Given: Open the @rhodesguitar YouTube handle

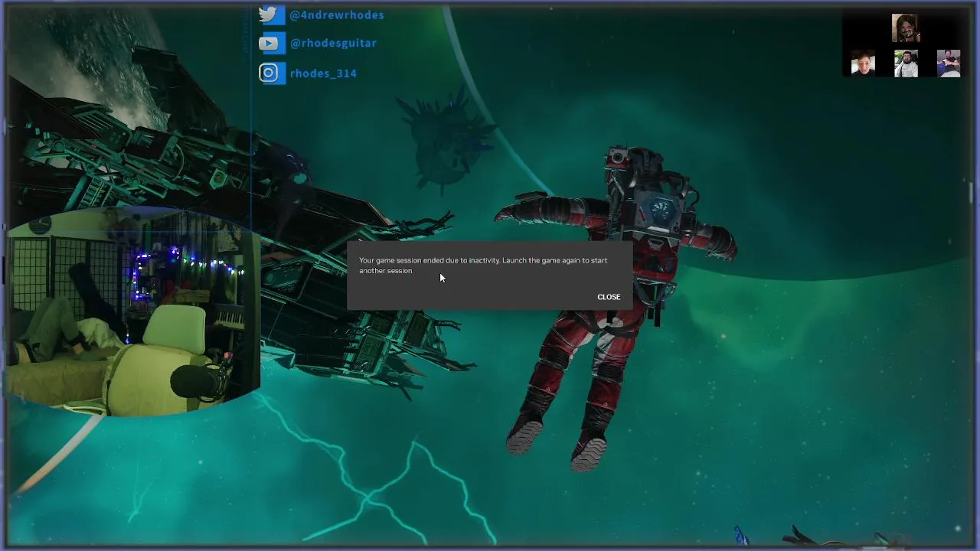Looking at the screenshot, I should click(x=333, y=43).
